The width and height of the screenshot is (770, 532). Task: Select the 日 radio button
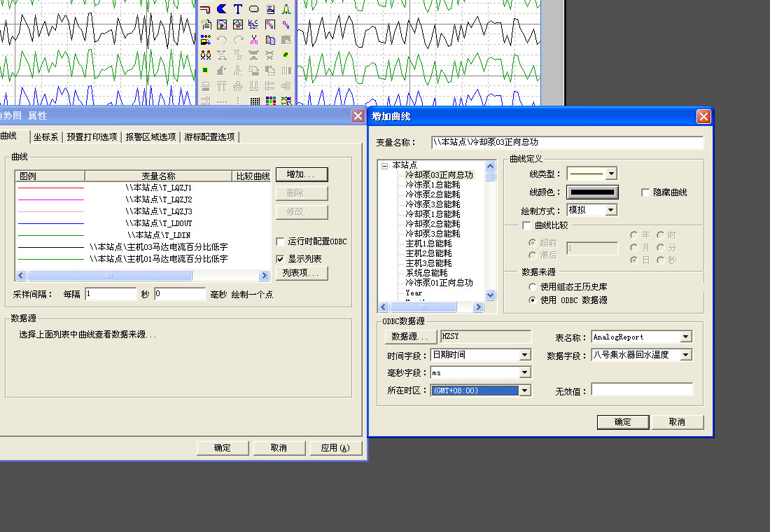(634, 260)
